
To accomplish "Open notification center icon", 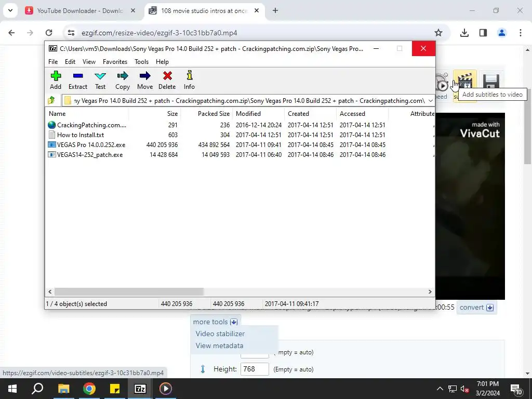I will tap(516, 389).
